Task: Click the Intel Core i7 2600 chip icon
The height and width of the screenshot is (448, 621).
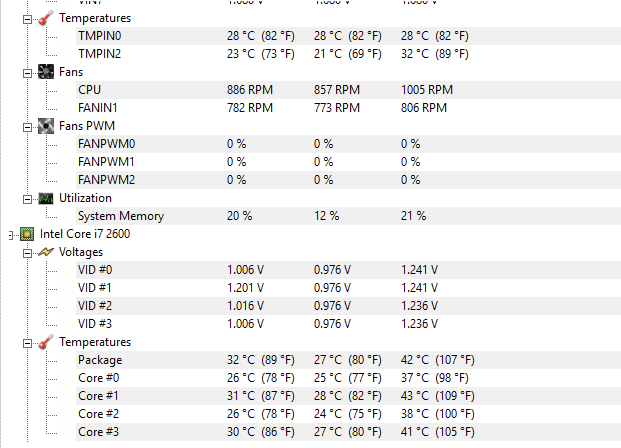Action: [x=26, y=234]
